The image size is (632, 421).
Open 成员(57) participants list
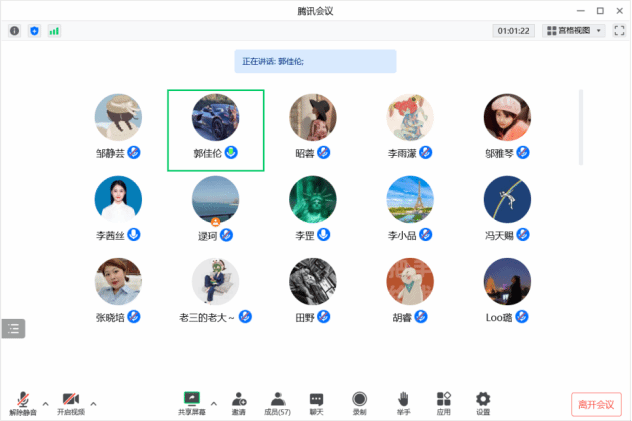point(277,403)
